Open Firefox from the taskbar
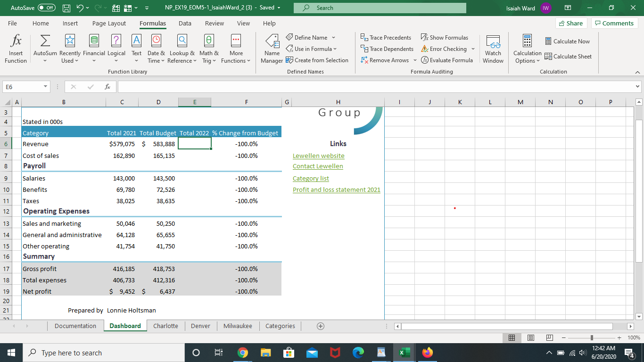This screenshot has width=644, height=362. coord(427,353)
